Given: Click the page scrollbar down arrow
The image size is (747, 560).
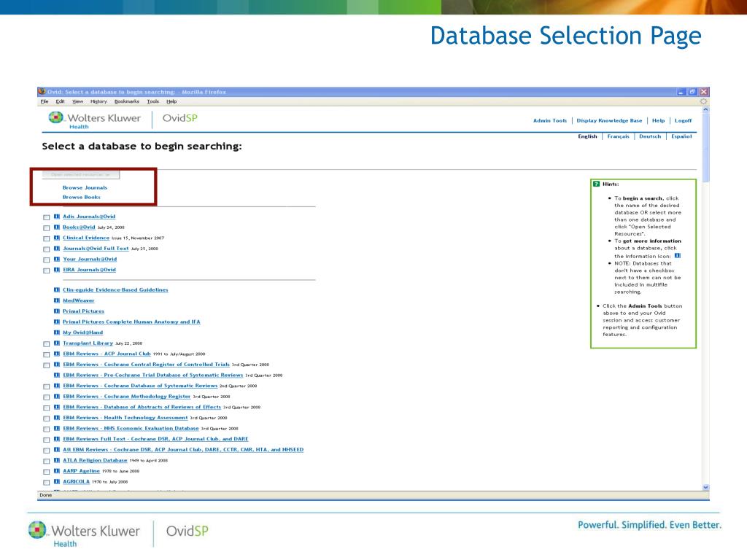Looking at the screenshot, I should click(x=705, y=487).
